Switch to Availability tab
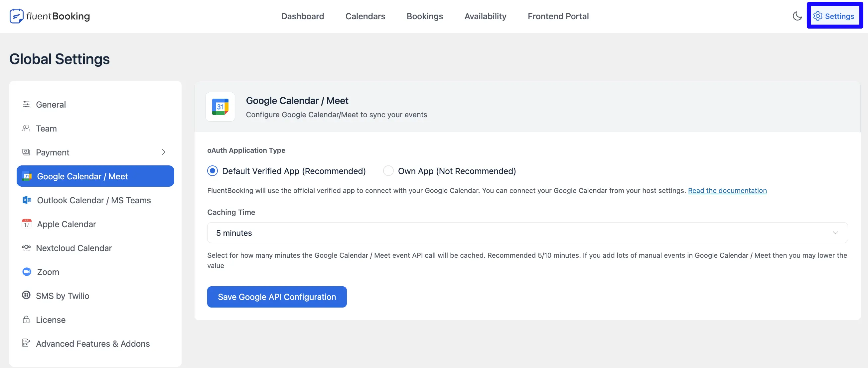Image resolution: width=868 pixels, height=368 pixels. pyautogui.click(x=485, y=16)
